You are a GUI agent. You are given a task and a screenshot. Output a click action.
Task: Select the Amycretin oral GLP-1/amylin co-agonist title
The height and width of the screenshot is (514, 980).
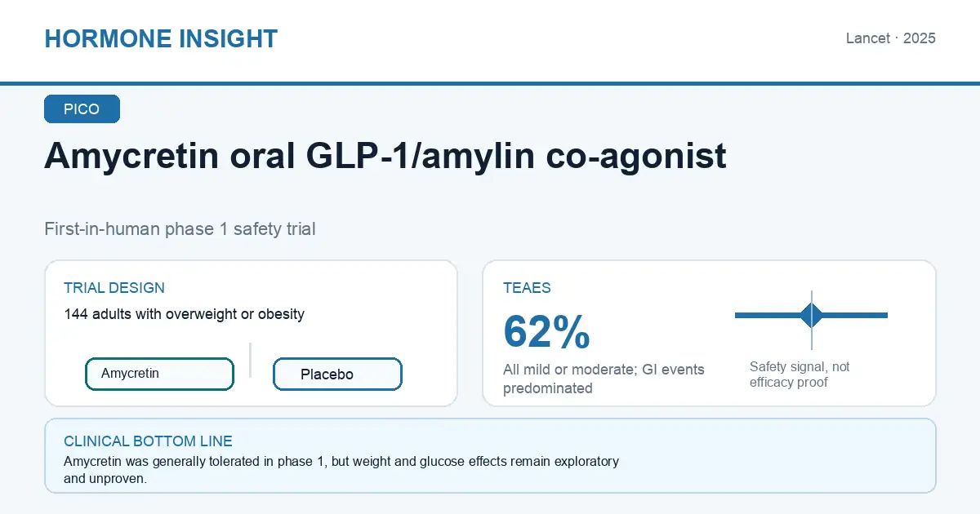tap(385, 155)
